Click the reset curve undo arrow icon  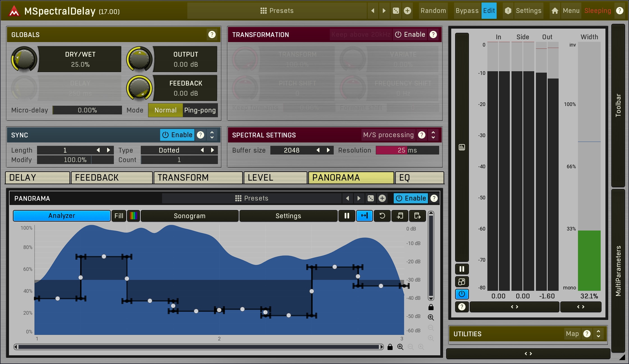click(382, 216)
